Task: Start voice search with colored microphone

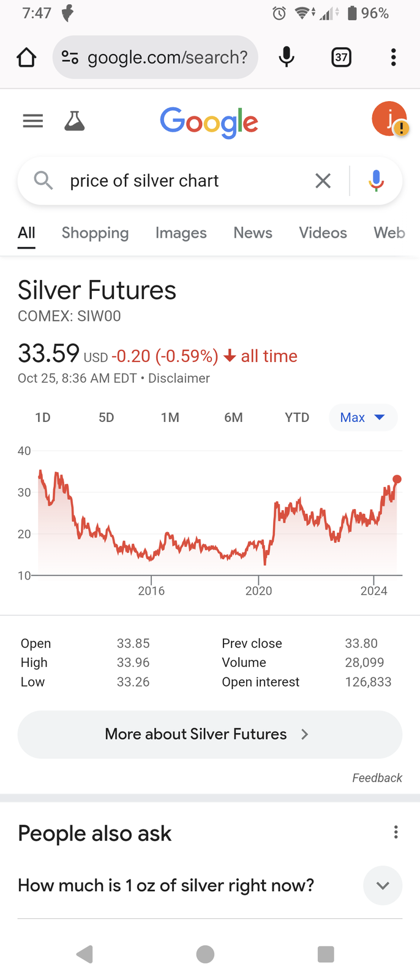Action: click(x=377, y=181)
